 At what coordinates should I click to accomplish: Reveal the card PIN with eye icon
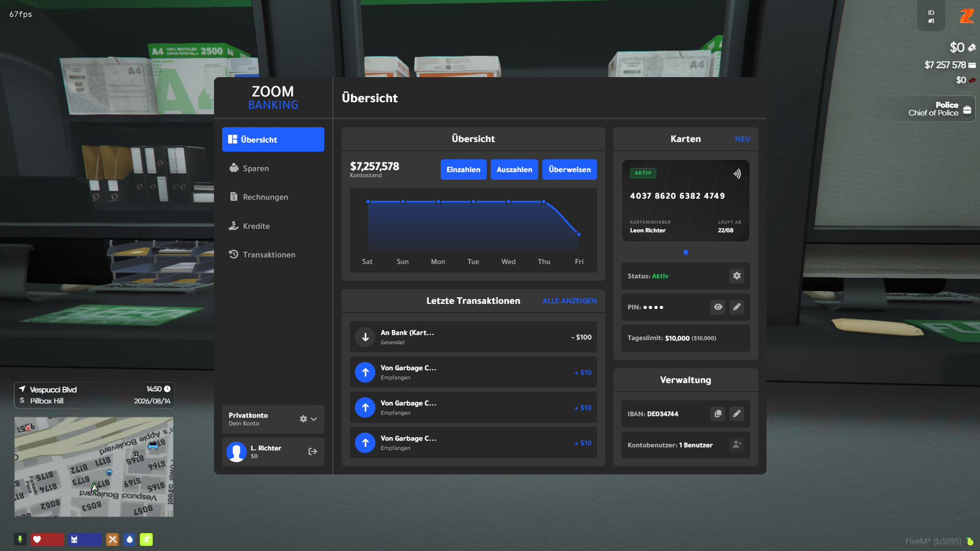(718, 307)
